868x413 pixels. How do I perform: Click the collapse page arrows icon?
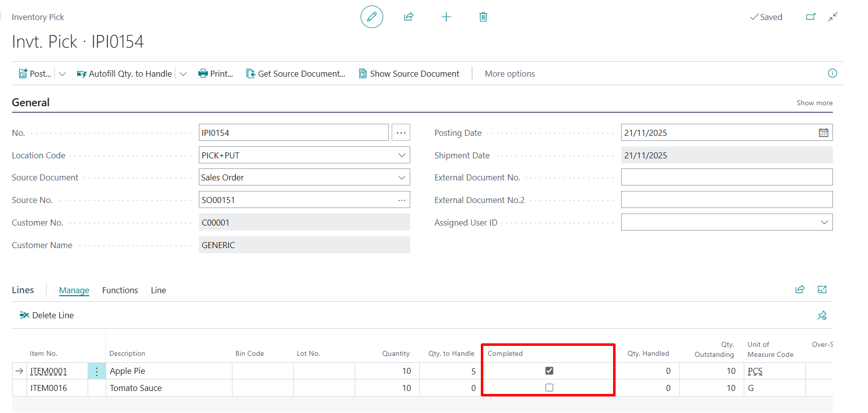(x=832, y=17)
